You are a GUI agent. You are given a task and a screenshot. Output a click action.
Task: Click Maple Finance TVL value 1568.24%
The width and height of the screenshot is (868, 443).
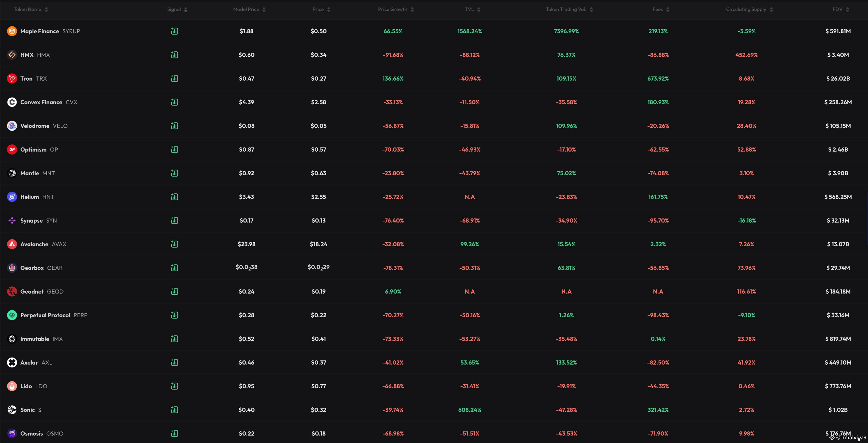469,31
